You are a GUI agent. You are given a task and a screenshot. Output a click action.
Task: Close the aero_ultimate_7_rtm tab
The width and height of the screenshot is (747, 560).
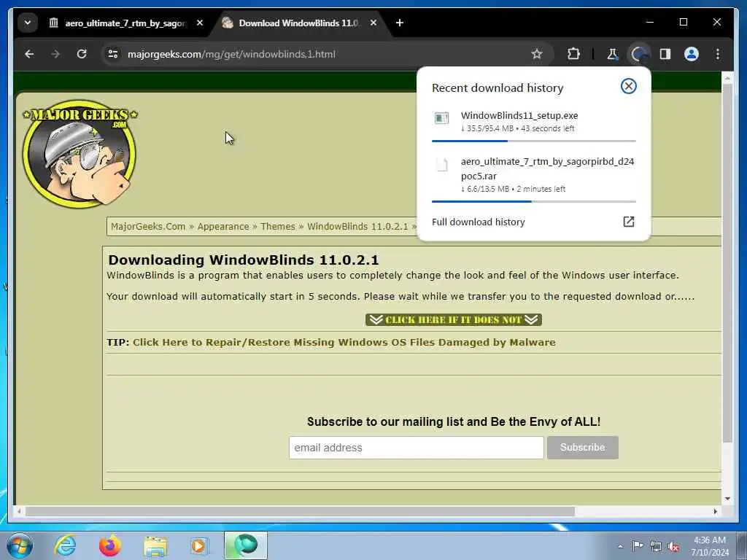pyautogui.click(x=200, y=23)
